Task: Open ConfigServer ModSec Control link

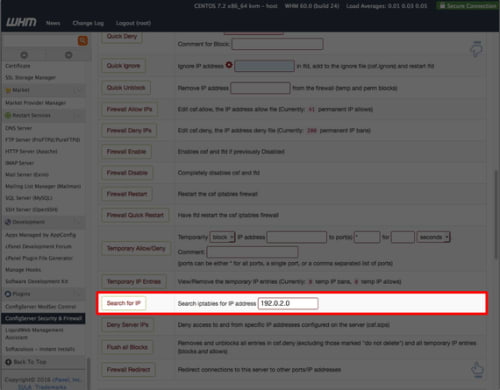Action: point(40,306)
